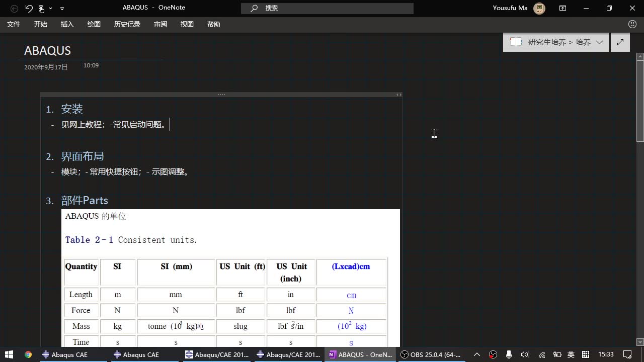The image size is (644, 362).
Task: Expand notebook dropdown 研究生培养 > 培养
Action: (599, 42)
